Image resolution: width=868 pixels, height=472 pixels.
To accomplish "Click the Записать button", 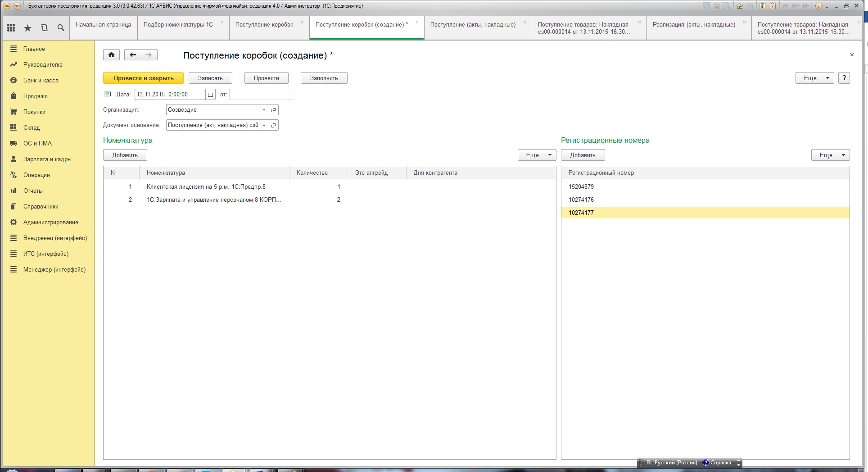I will (x=210, y=78).
